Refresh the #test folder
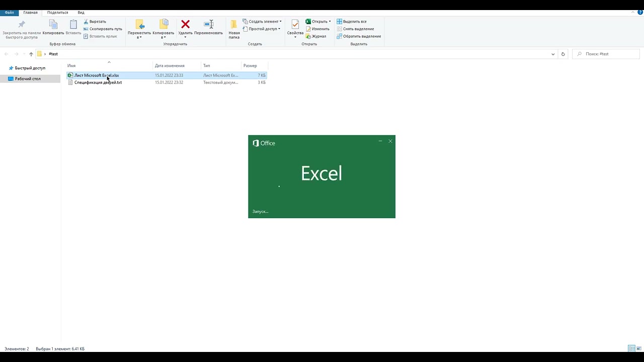This screenshot has height=362, width=644. 563,54
